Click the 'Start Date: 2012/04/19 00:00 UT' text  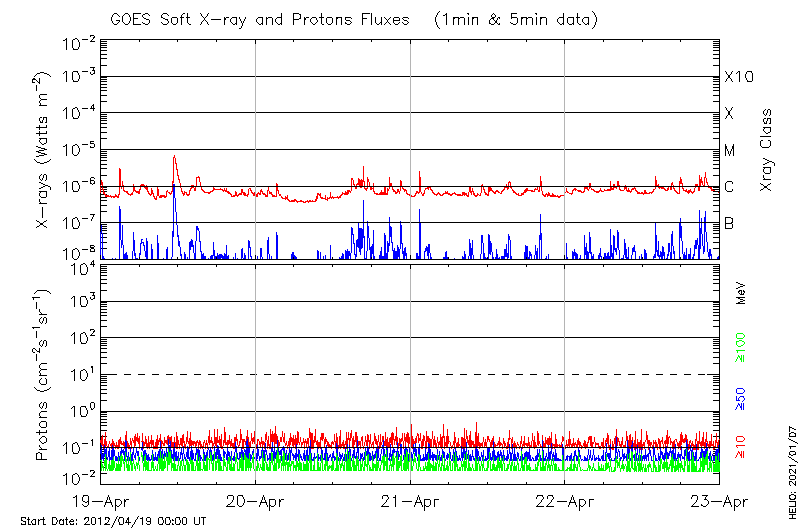click(x=113, y=522)
